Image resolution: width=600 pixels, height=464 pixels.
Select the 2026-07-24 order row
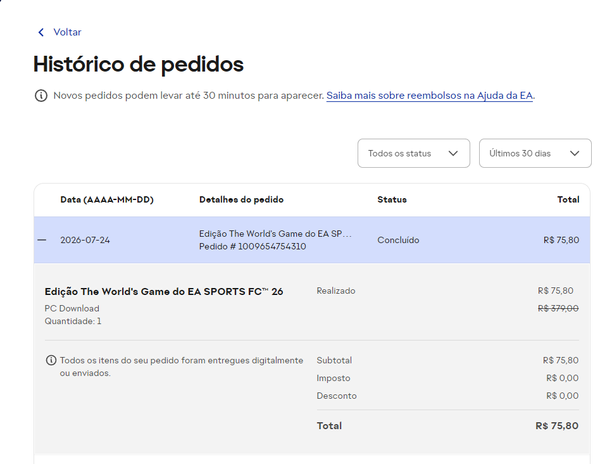tap(312, 240)
